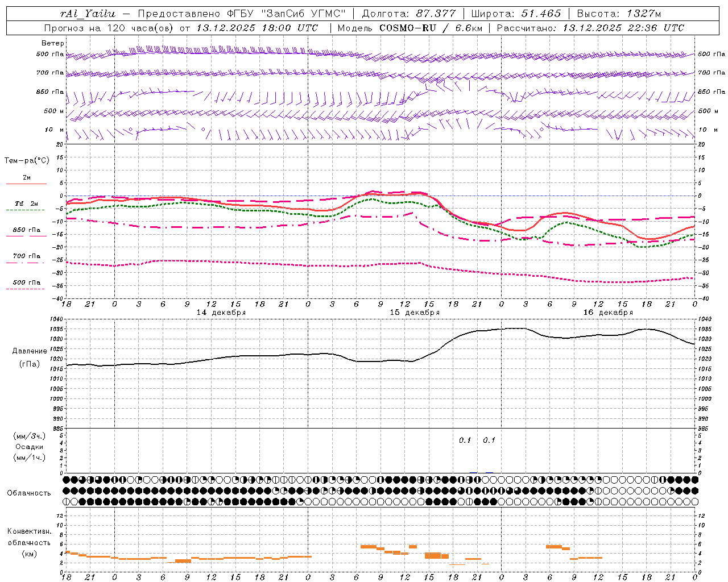Click the "(мм/1ч.)" precipitation unit label
The image size is (728, 582).
[x=30, y=458]
